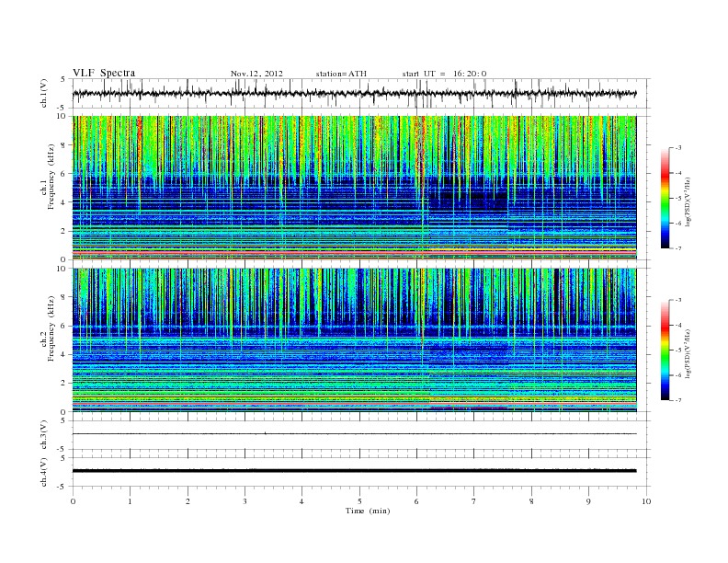Image resolution: width=728 pixels, height=563 pixels.
Task: Click the ch.2 frequency tick label "4"
Action: tap(63, 354)
